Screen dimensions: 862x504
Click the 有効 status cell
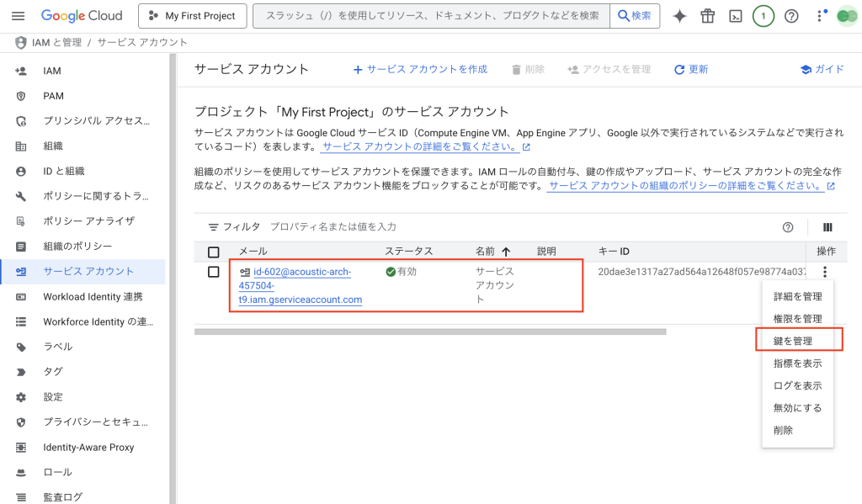(x=402, y=272)
